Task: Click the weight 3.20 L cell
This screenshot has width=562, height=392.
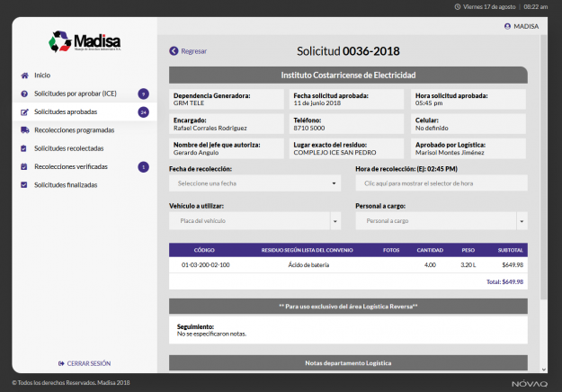Action: click(x=468, y=265)
